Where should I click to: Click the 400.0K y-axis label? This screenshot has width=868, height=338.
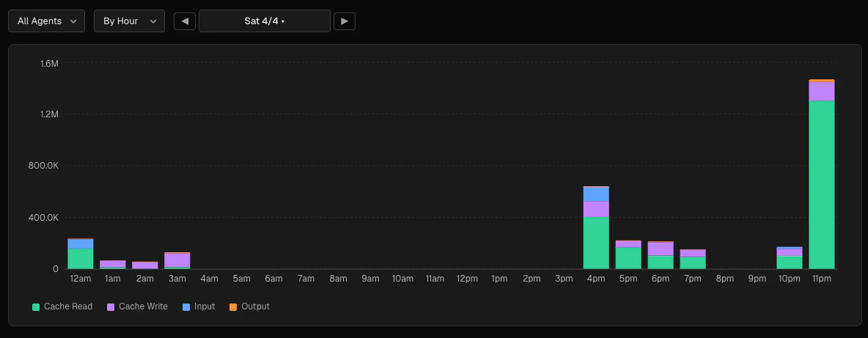(x=44, y=218)
